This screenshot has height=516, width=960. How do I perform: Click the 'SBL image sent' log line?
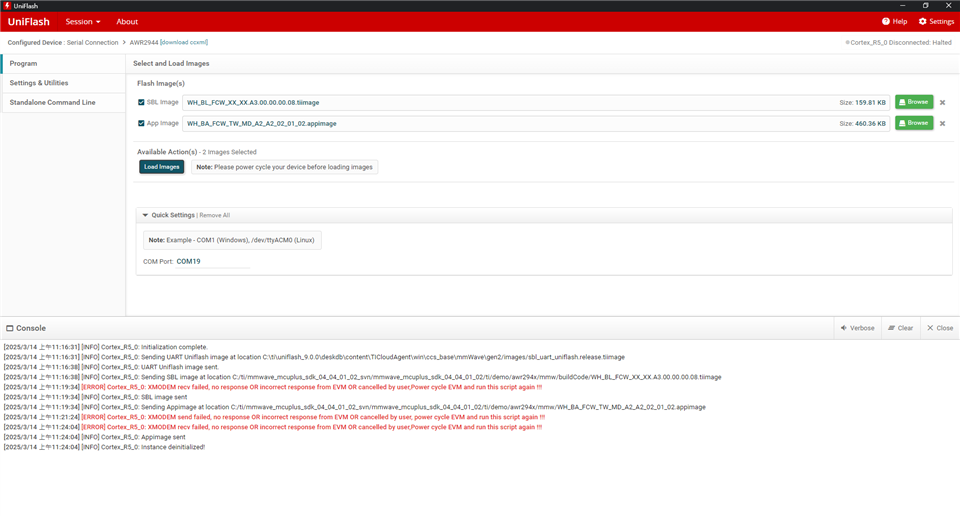click(96, 397)
